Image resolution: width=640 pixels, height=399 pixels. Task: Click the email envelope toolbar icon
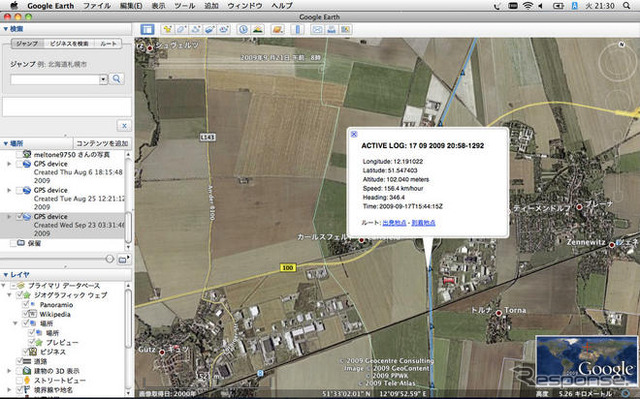[x=317, y=29]
